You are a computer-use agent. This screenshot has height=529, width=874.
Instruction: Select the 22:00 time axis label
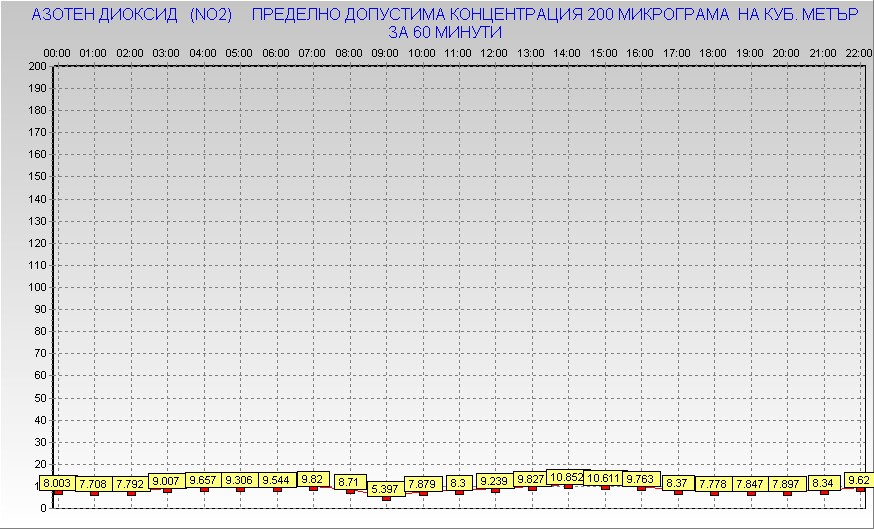(859, 52)
